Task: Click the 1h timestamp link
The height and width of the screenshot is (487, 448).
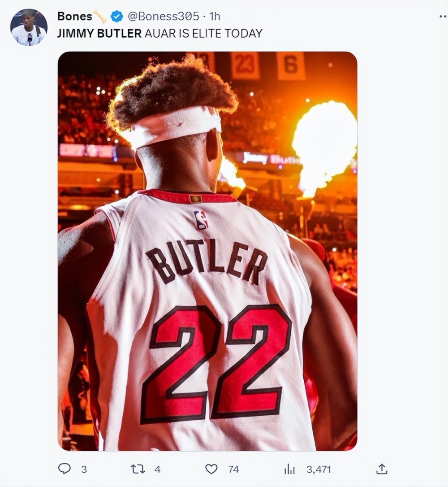Action: point(215,16)
